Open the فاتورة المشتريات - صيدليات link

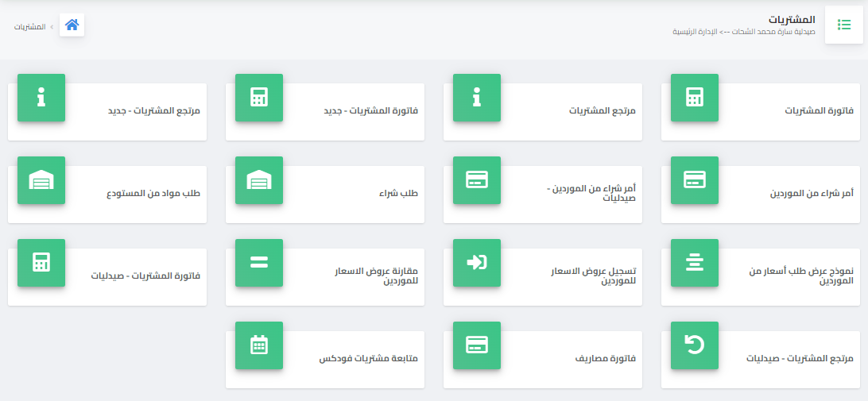[x=145, y=276]
